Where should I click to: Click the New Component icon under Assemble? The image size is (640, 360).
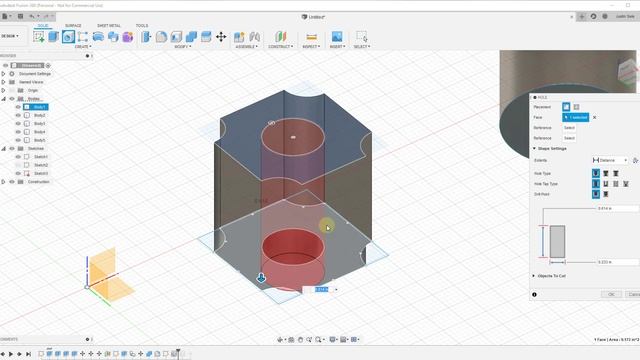[239, 37]
